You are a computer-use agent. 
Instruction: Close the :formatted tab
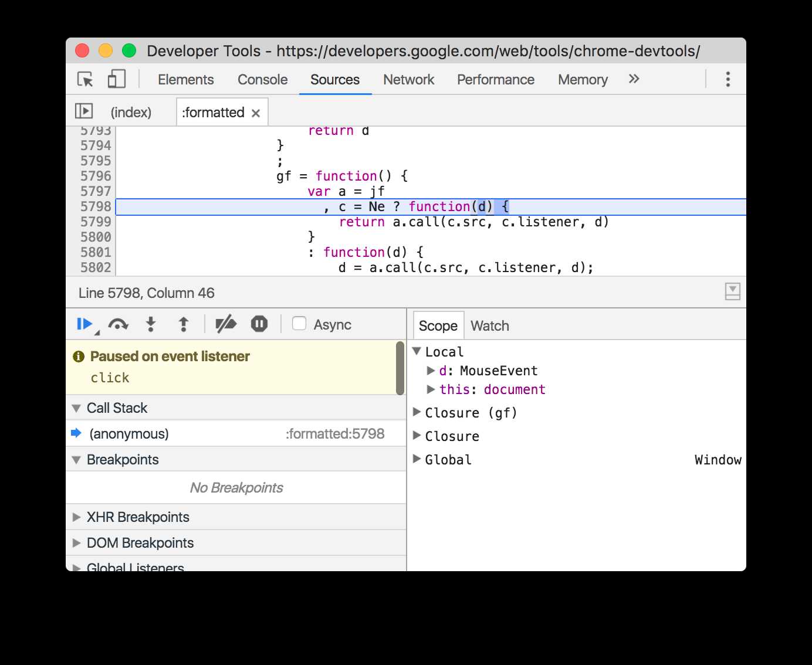point(256,113)
